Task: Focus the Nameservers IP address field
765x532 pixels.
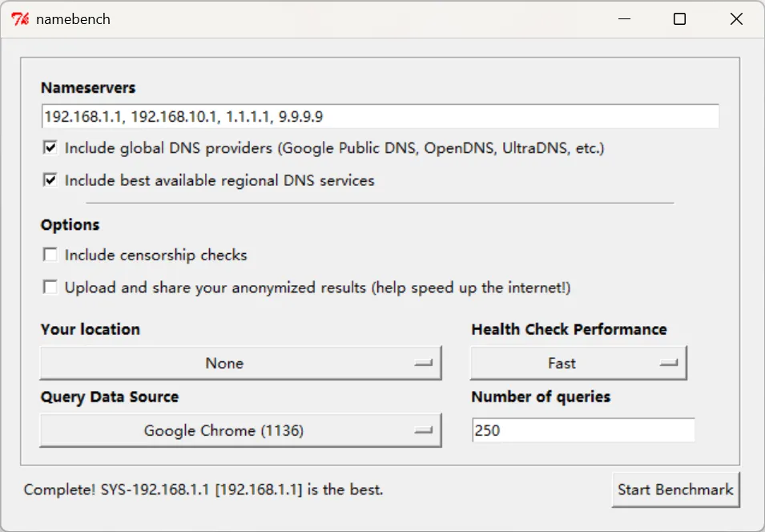Action: 380,117
